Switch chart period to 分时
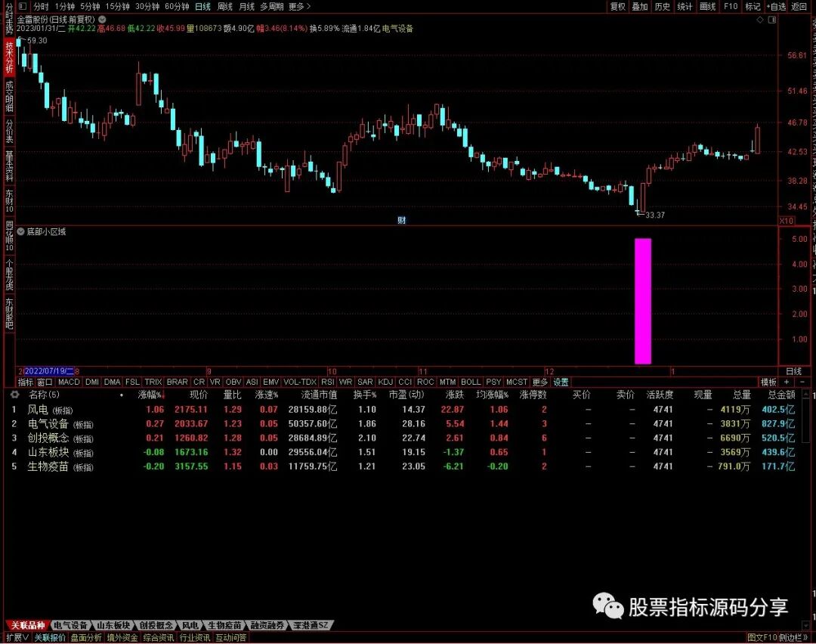The height and width of the screenshot is (644, 816). [x=41, y=6]
